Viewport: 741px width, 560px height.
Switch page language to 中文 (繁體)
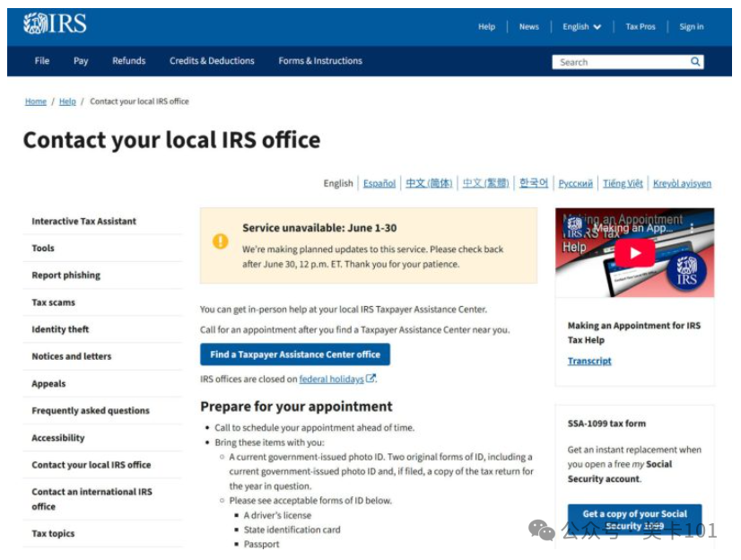click(486, 183)
